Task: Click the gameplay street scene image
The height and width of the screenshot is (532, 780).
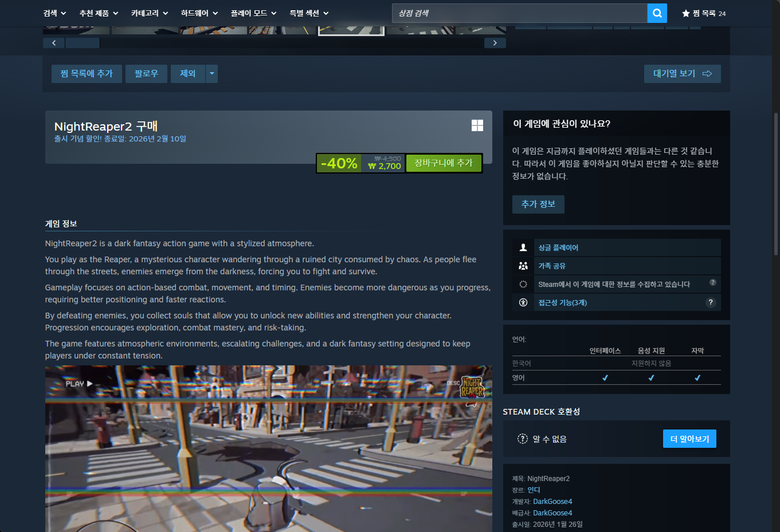Action: 269,448
